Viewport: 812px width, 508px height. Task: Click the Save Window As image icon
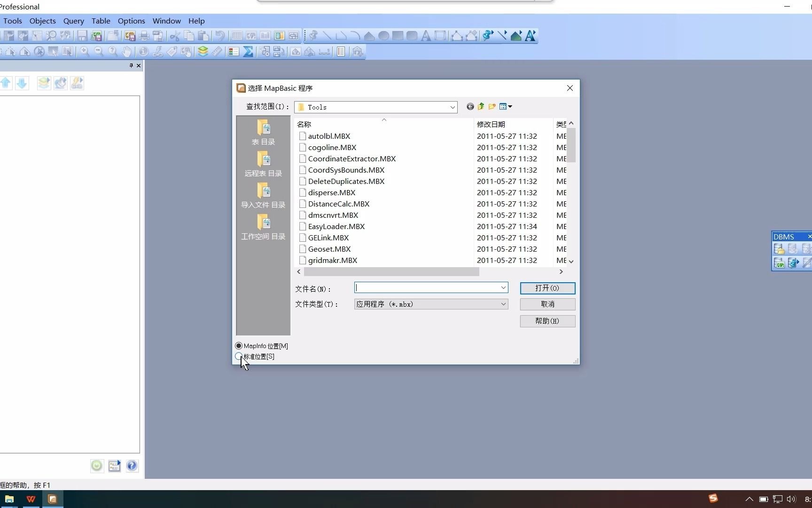pos(130,36)
